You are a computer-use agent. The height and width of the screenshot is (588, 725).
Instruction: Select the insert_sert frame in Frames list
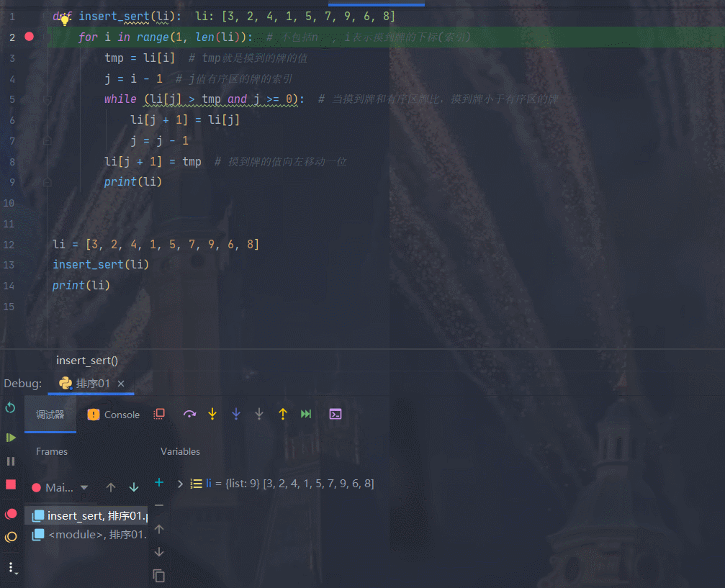pyautogui.click(x=86, y=515)
